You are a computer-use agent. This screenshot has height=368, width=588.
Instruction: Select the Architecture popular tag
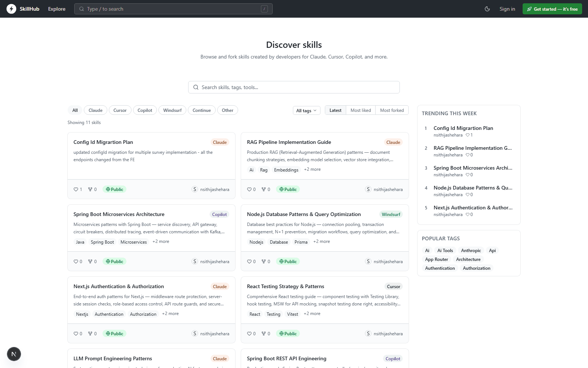point(468,259)
